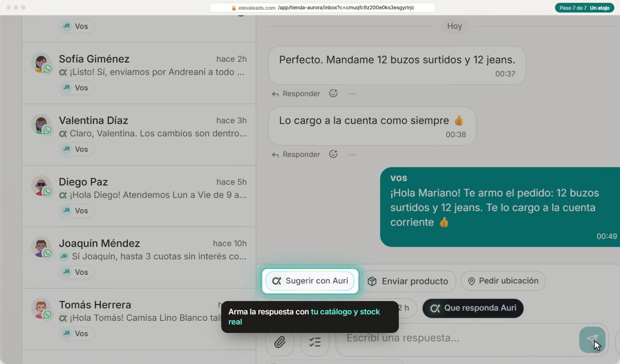Click the Sugerir con Auri button

point(310,281)
